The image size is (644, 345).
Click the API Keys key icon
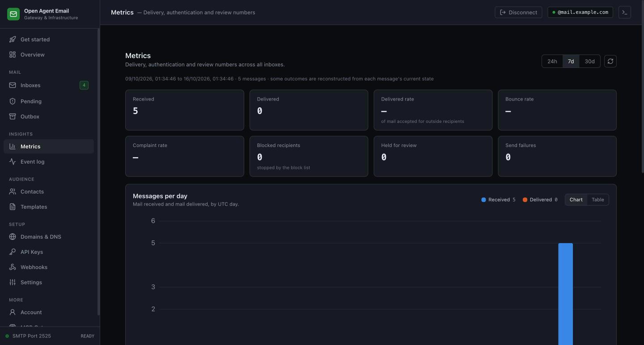coord(13,252)
